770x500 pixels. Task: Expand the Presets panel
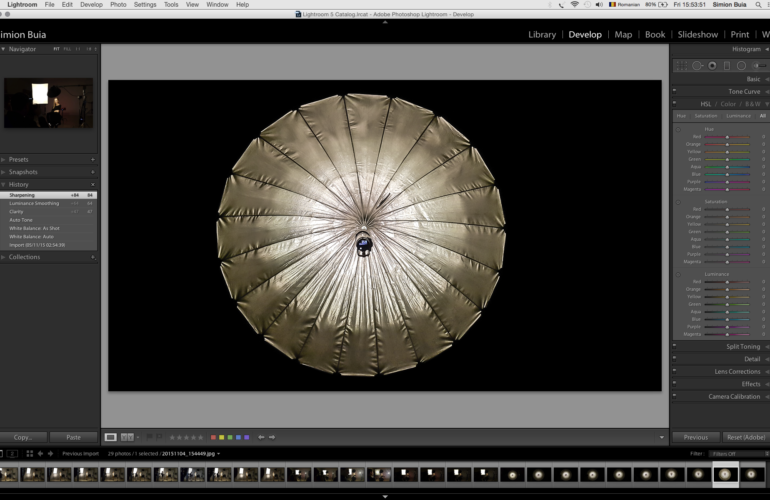coord(3,160)
